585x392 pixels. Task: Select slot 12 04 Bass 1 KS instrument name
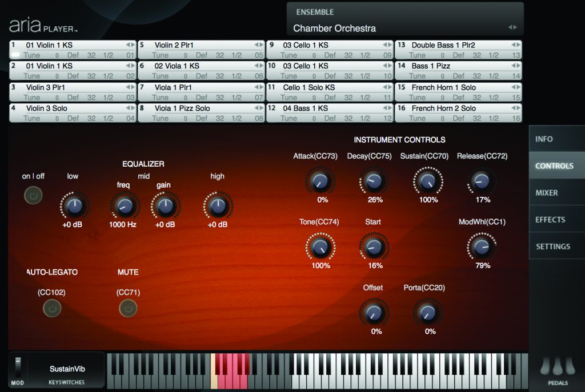305,108
